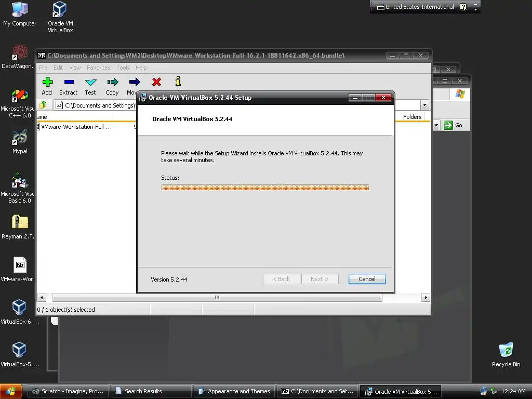This screenshot has width=532, height=399.
Task: Select the Mypal raccoon desktop icon
Action: pos(20,142)
